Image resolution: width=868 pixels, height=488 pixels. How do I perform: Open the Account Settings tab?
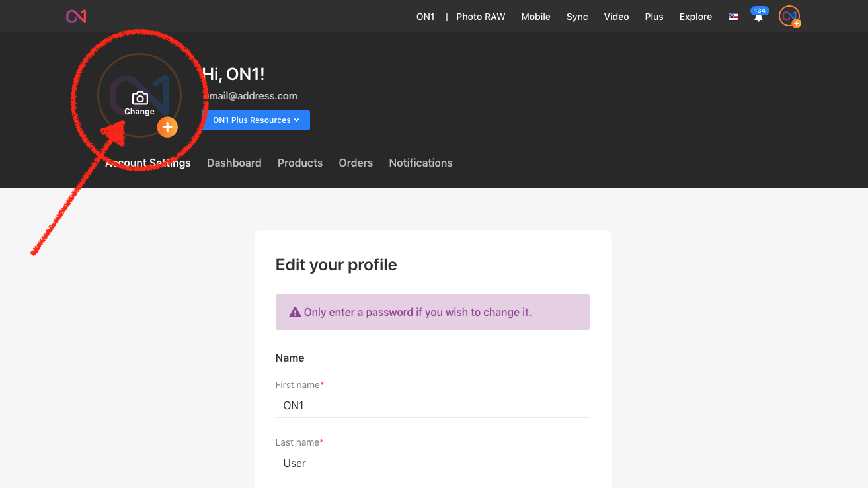point(148,163)
